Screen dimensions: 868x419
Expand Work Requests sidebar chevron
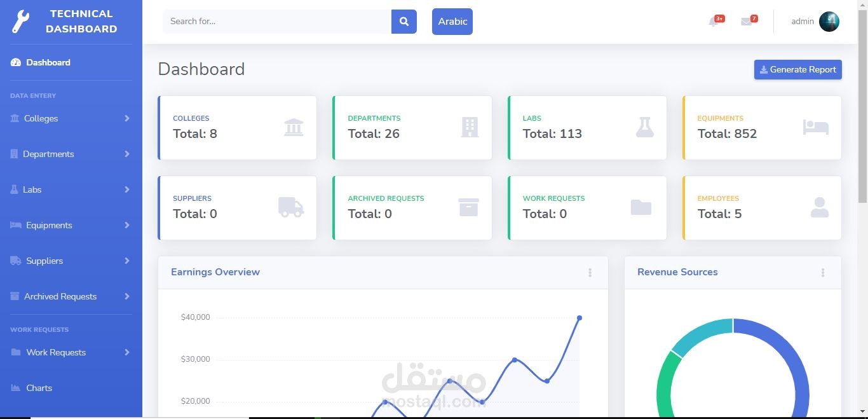pyautogui.click(x=127, y=352)
